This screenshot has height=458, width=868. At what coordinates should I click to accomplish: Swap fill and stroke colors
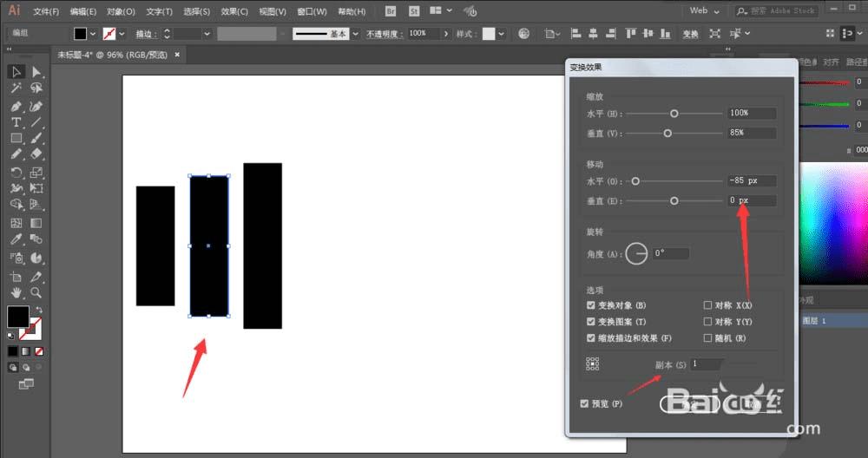tap(39, 311)
